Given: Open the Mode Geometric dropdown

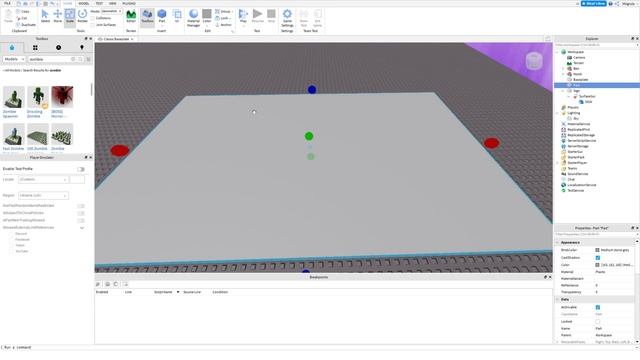Looking at the screenshot, I should coord(111,11).
